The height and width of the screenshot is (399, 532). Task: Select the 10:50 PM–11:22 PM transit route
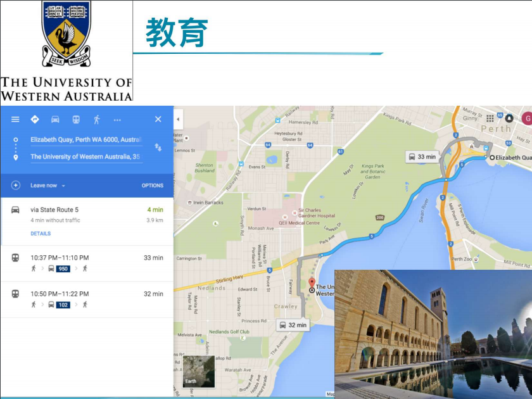point(87,300)
